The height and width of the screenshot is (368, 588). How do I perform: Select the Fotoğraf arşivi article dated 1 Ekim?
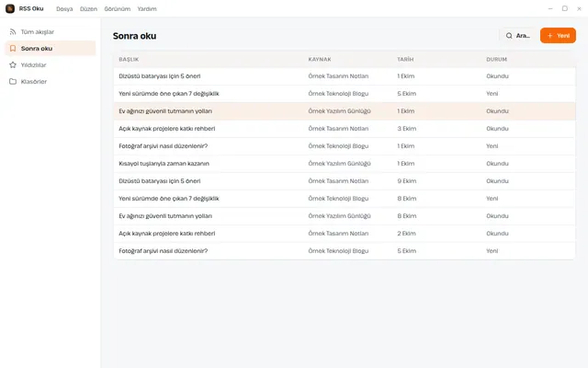[x=345, y=146]
